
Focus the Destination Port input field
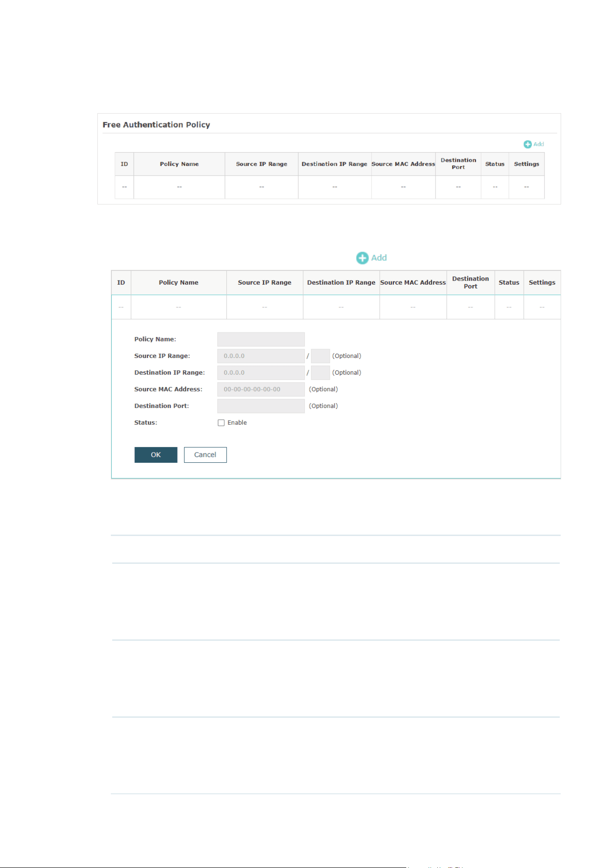261,406
